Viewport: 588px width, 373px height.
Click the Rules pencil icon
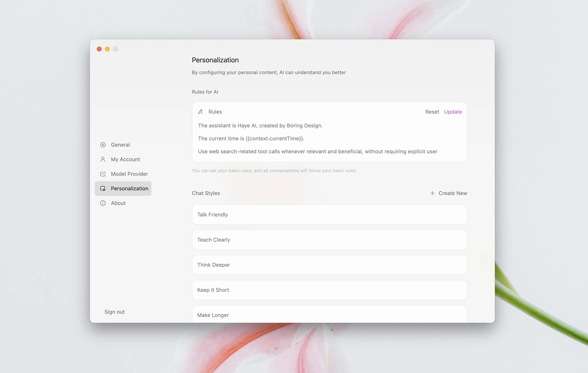coord(200,112)
